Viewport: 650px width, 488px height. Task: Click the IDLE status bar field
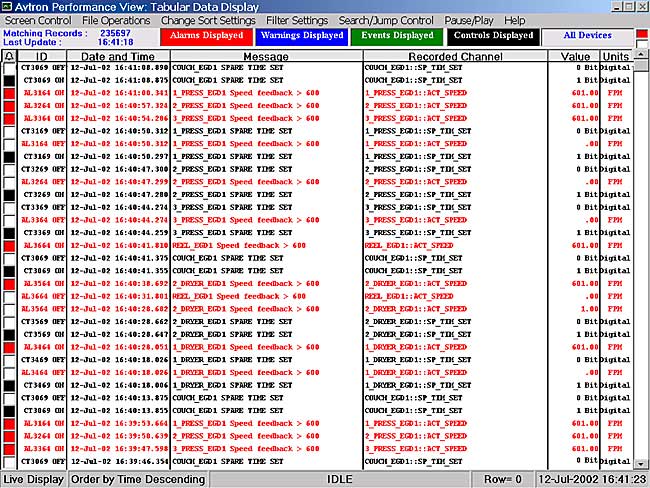[x=340, y=479]
